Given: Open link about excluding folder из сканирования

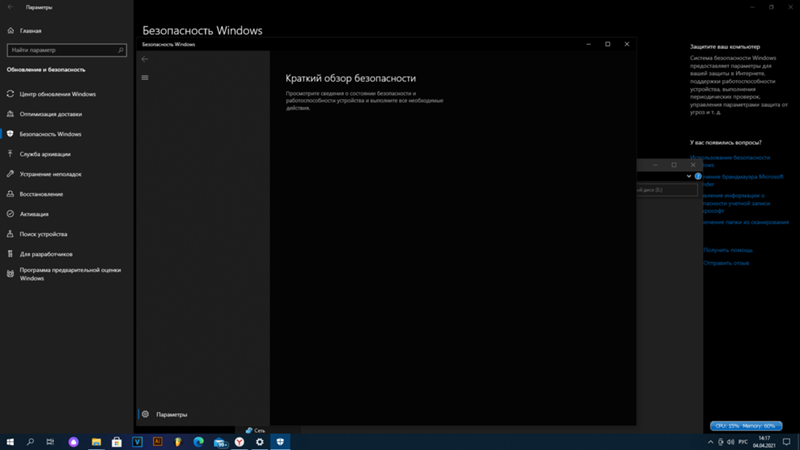Looking at the screenshot, I should pos(746,222).
